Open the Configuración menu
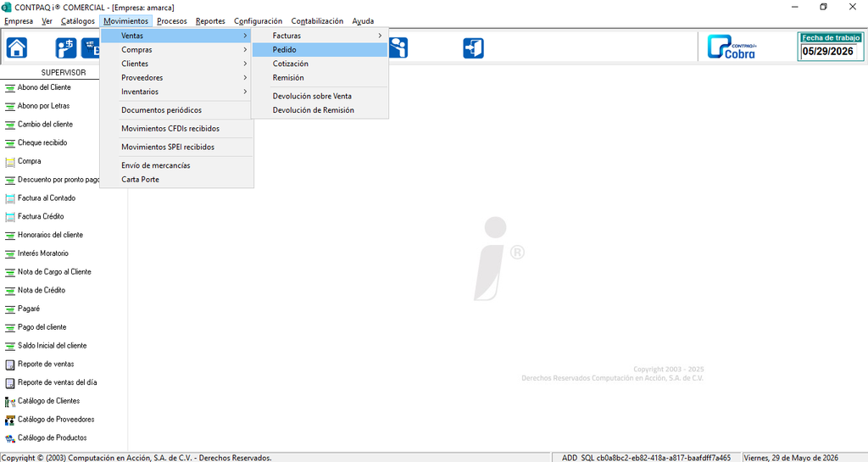The image size is (868, 462). [x=258, y=21]
